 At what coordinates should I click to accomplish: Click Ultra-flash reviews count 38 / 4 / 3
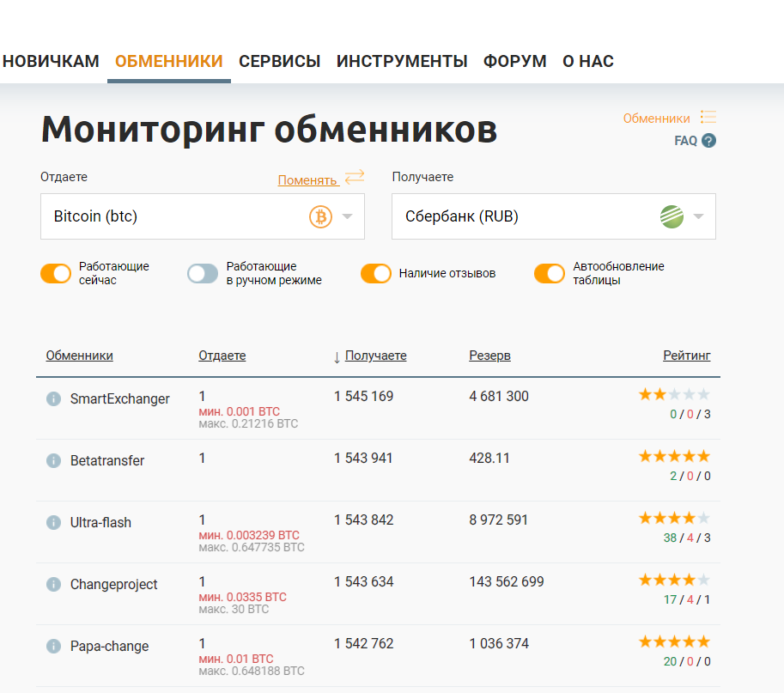pos(687,538)
